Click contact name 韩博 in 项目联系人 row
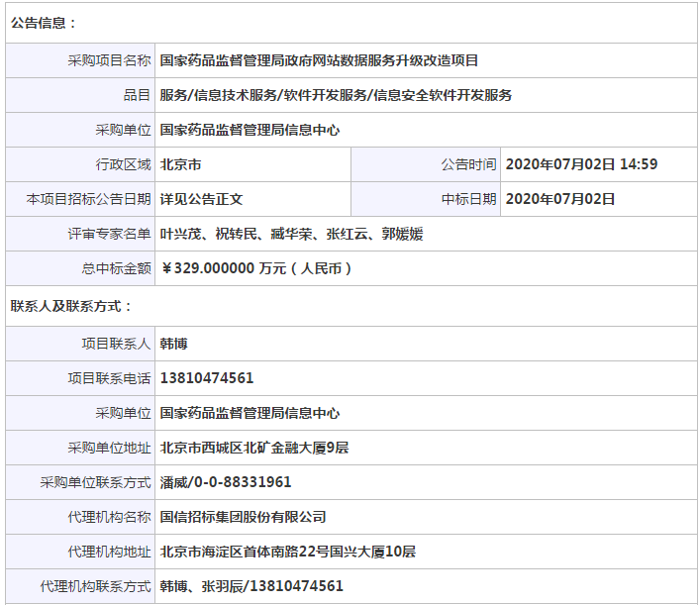Screen dimensions: 700x605 point(173,344)
